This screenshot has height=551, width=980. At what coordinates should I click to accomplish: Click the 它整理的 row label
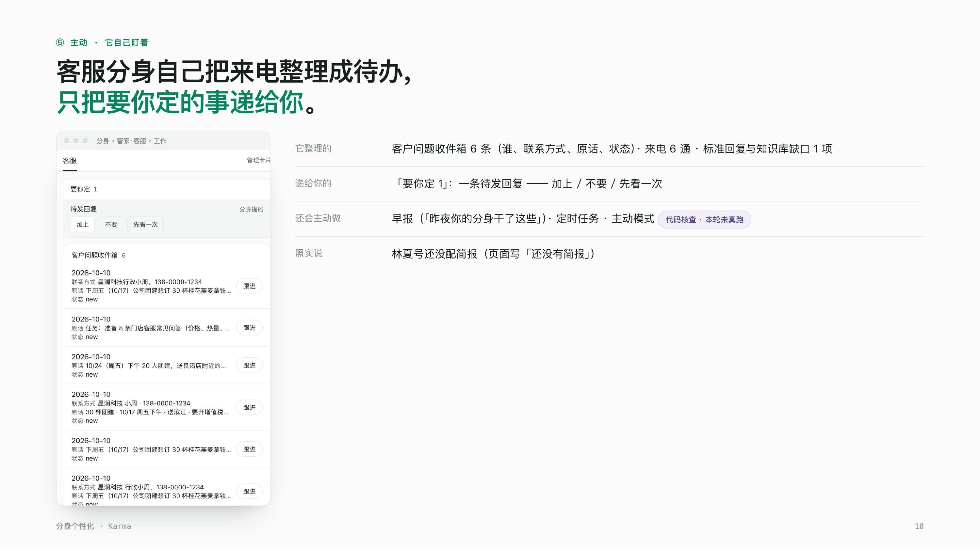(313, 148)
